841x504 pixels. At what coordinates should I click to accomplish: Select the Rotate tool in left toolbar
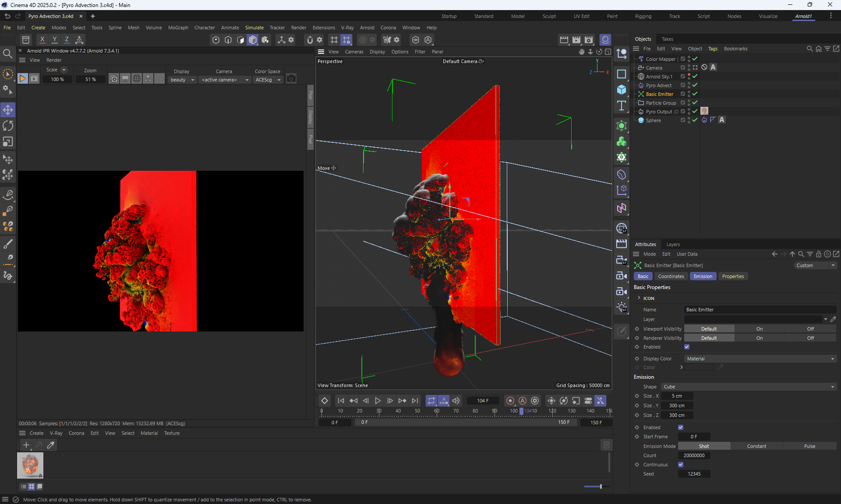8,126
